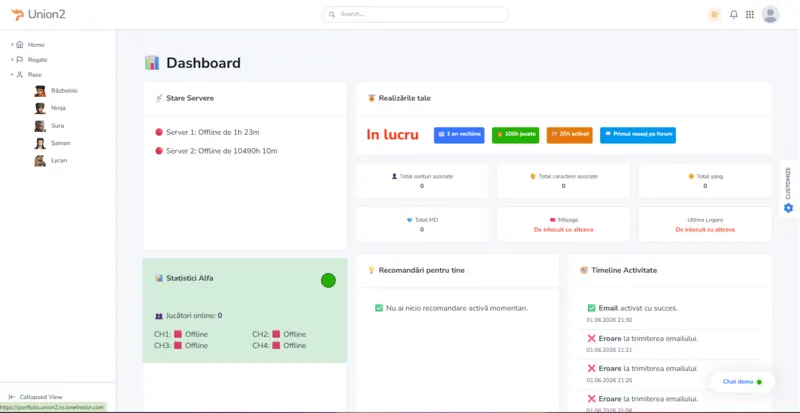
Task: Open Home in the sidebar
Action: (36, 45)
